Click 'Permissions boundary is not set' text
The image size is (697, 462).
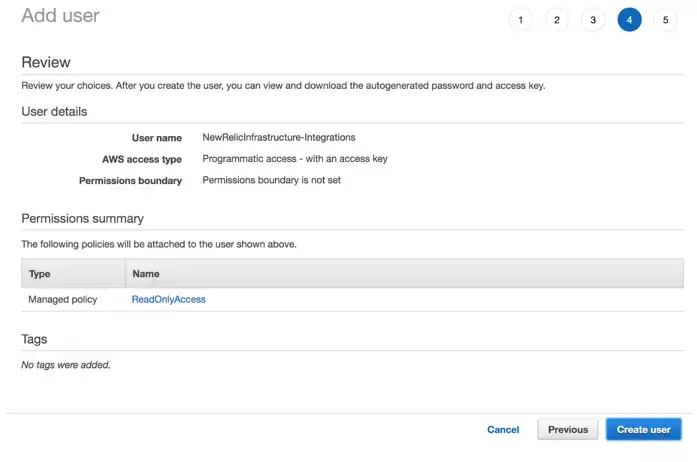[271, 180]
